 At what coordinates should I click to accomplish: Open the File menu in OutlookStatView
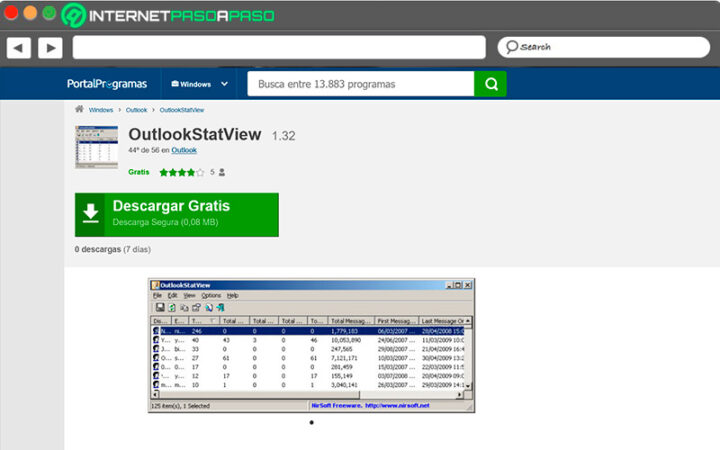click(x=157, y=296)
